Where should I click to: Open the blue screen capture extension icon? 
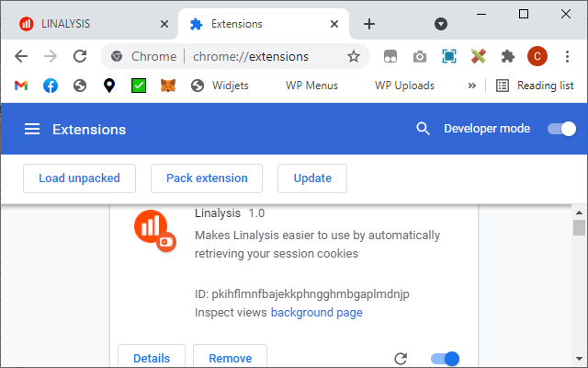(449, 57)
